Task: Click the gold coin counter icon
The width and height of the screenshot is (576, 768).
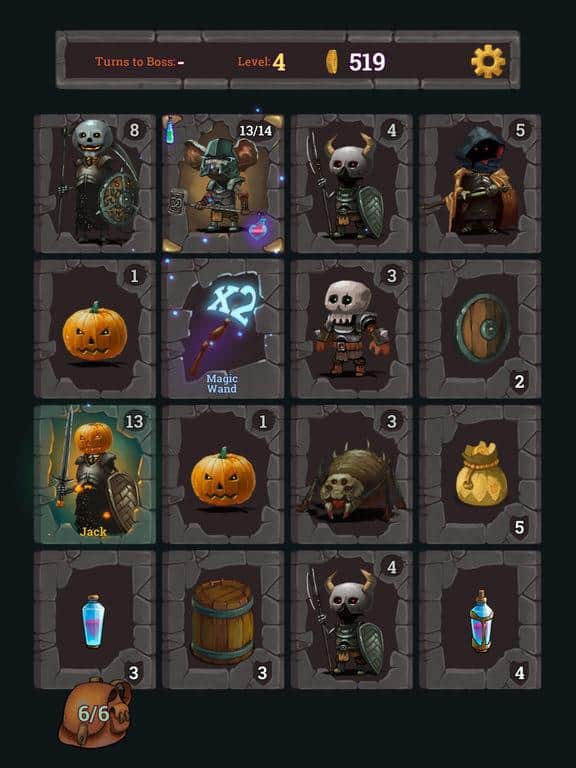Action: [x=332, y=62]
